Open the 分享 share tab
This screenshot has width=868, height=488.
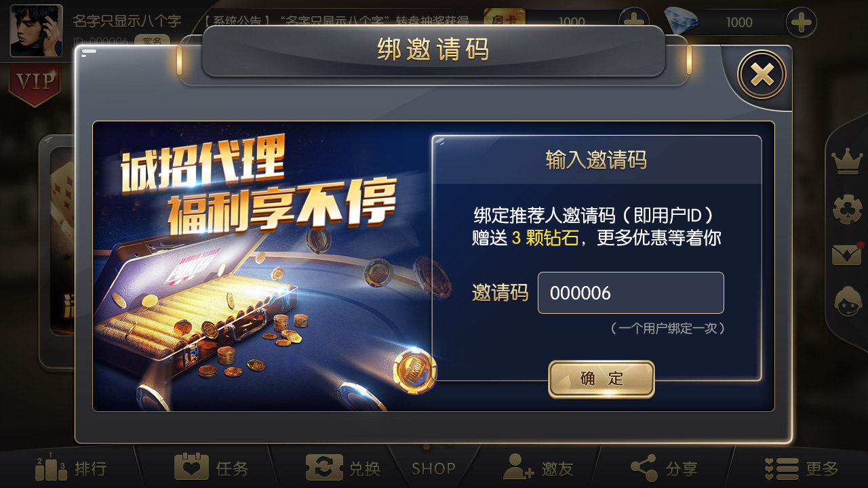664,468
